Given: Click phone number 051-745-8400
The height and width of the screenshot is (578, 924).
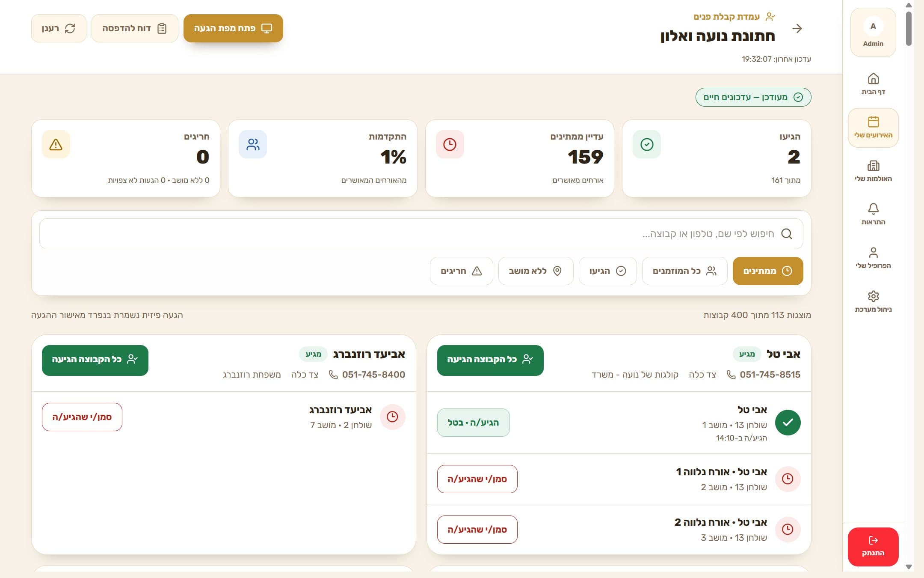Looking at the screenshot, I should tap(373, 375).
